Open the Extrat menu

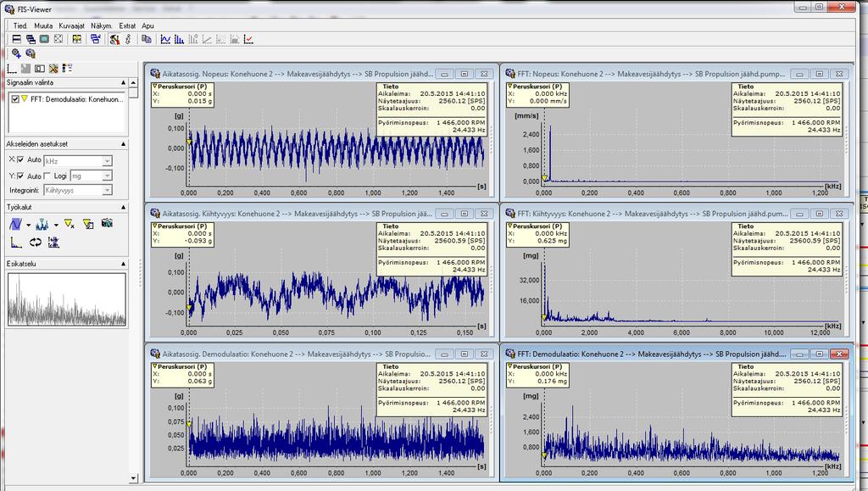click(127, 25)
